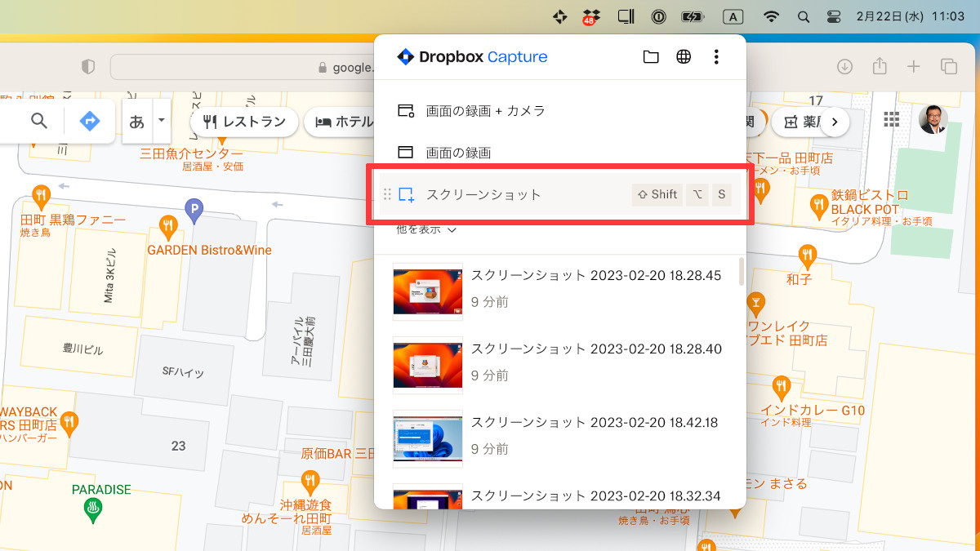This screenshot has width=980, height=551.
Task: Open the Dropbox Capture folder icon
Action: [651, 57]
